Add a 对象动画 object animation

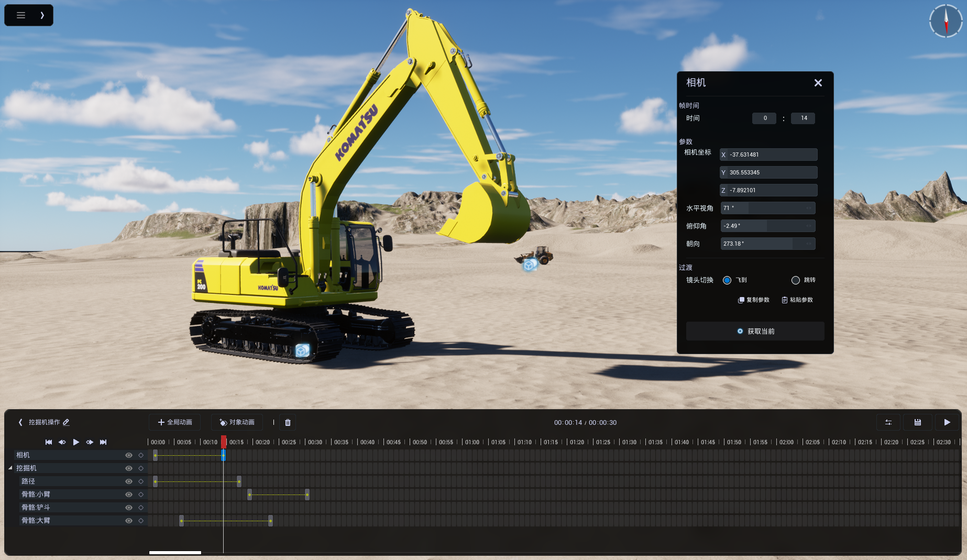[237, 422]
